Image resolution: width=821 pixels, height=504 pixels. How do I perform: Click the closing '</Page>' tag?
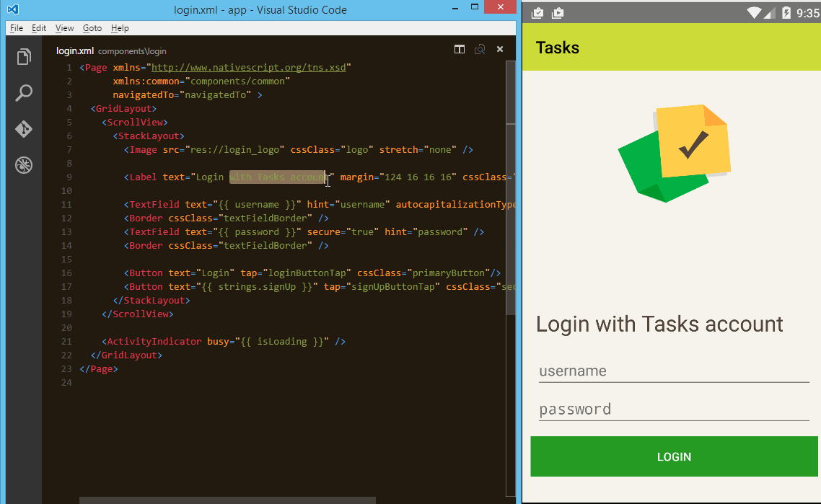pyautogui.click(x=99, y=368)
